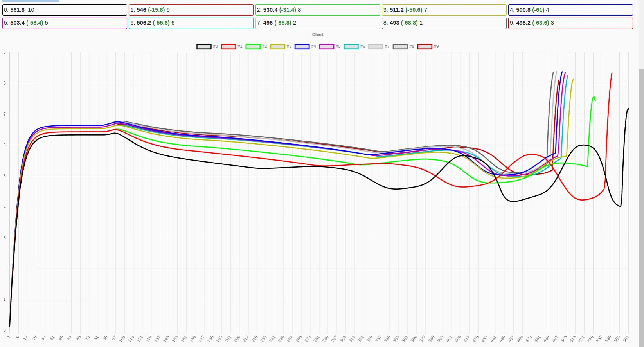Viewport: 644px width, 347px height.
Task: Hide the yellow #3 legend series
Action: [x=281, y=47]
